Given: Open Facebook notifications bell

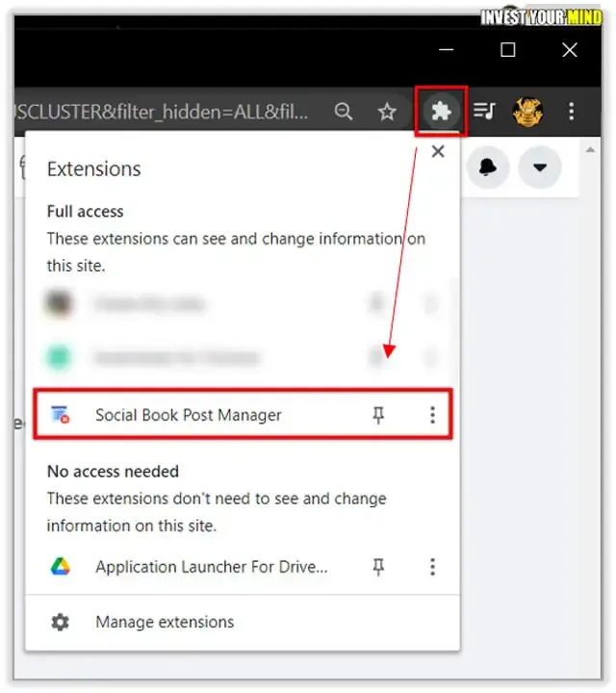Looking at the screenshot, I should coord(488,167).
